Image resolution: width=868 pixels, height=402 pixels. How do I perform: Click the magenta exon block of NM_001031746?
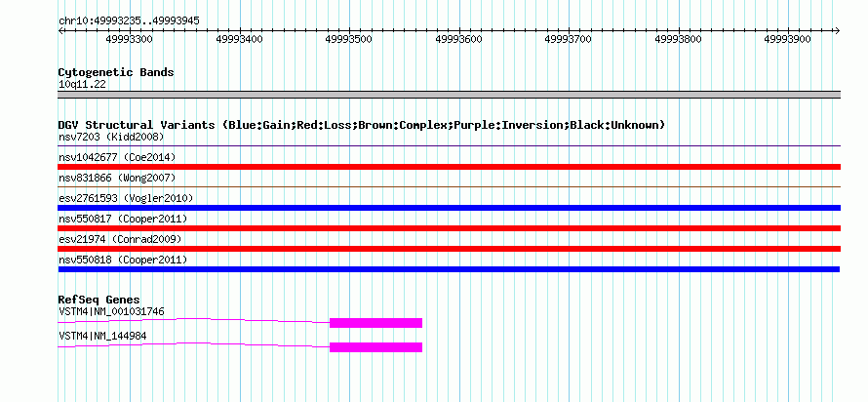click(x=375, y=323)
